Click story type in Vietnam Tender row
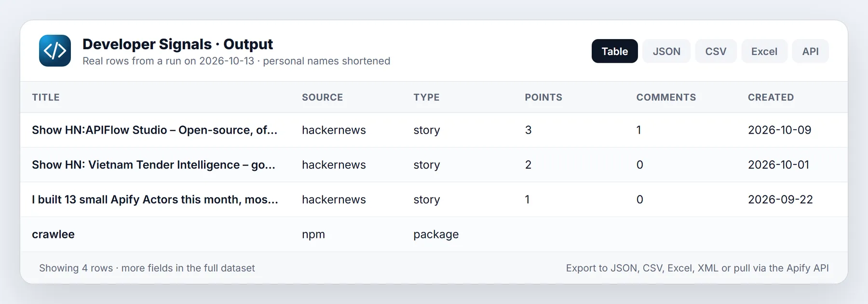 (x=427, y=165)
